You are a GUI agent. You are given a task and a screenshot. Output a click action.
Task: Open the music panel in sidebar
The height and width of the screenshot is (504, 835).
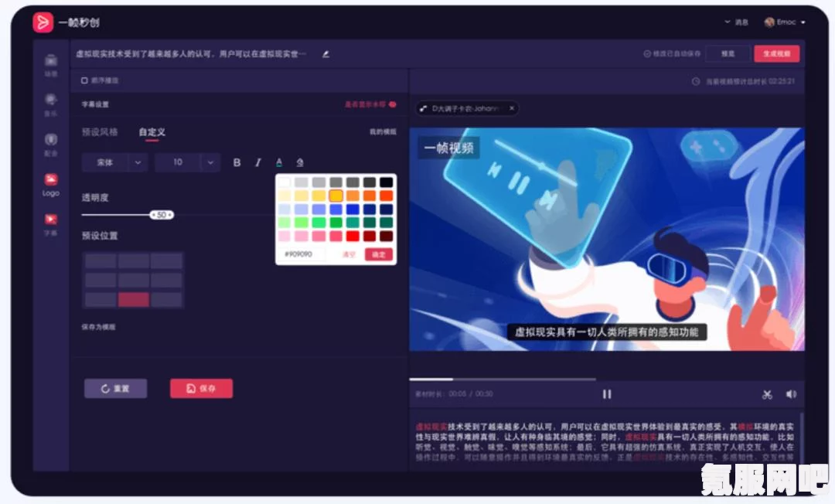click(x=50, y=104)
